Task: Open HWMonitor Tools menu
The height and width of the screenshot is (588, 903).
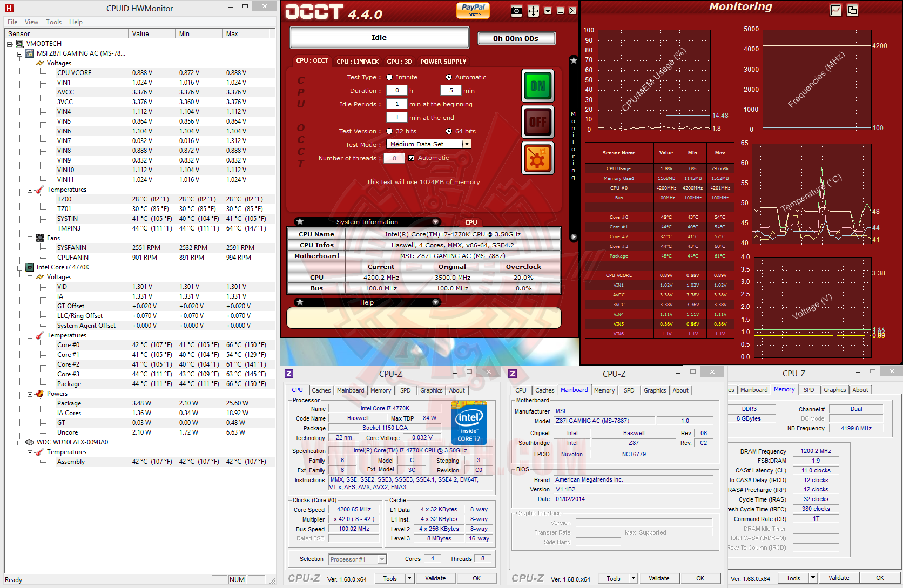Action: [53, 22]
